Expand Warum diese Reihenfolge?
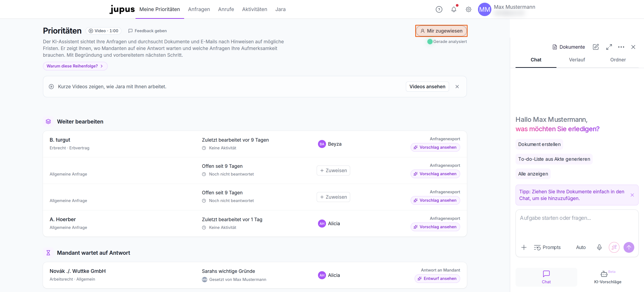 coord(75,66)
